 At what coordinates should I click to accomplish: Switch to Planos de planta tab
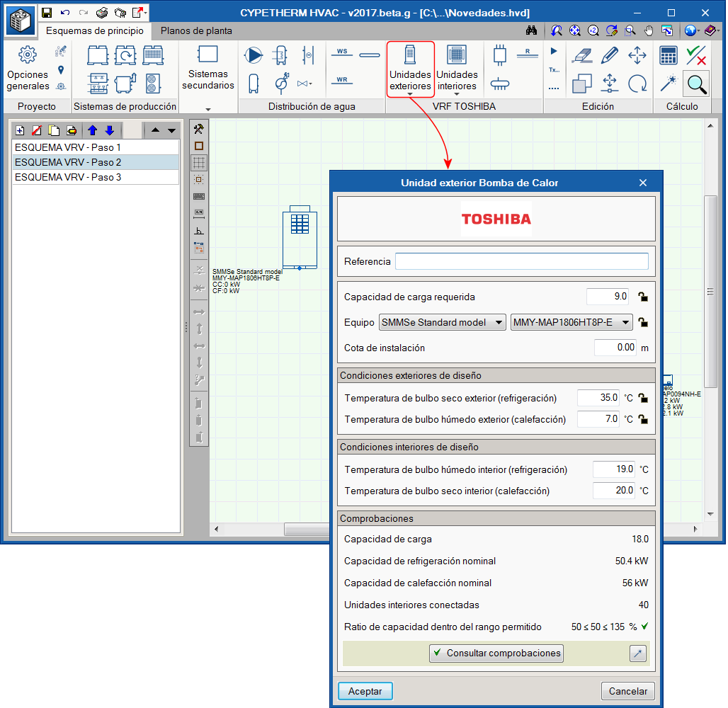tap(196, 31)
